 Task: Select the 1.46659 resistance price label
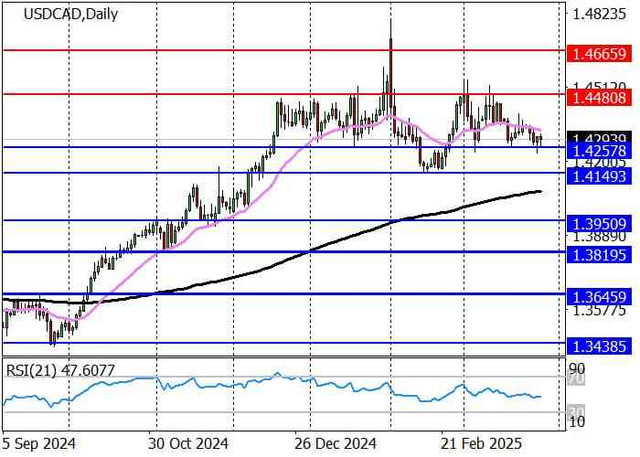click(x=599, y=54)
